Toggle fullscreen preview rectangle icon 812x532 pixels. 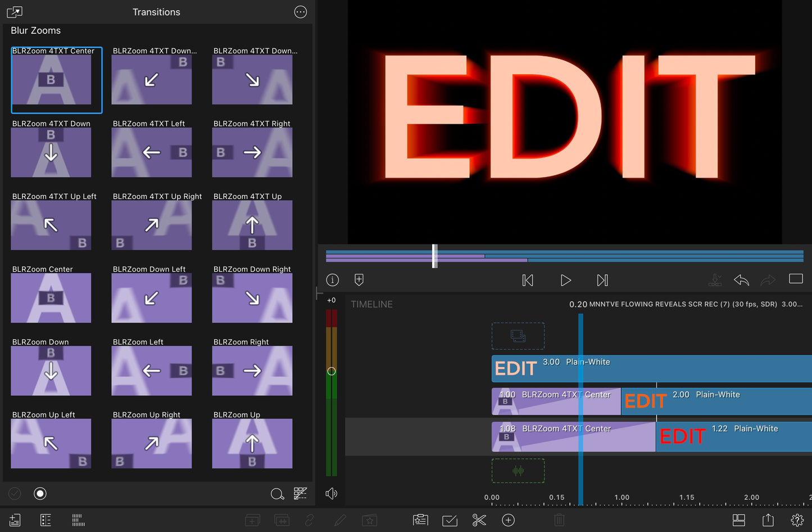click(796, 279)
